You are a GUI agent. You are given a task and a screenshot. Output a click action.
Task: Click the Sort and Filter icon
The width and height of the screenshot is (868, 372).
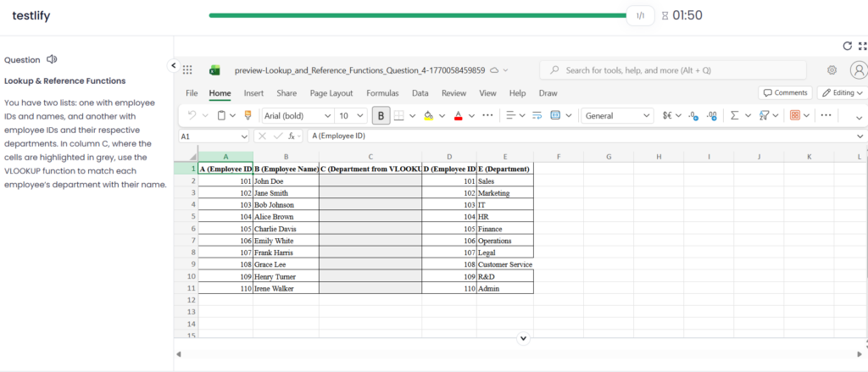[764, 116]
